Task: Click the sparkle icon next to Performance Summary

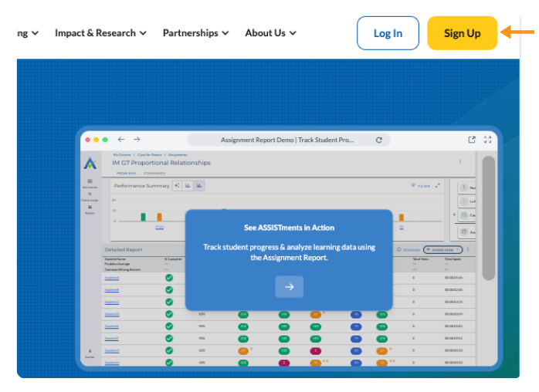Action: [x=177, y=185]
